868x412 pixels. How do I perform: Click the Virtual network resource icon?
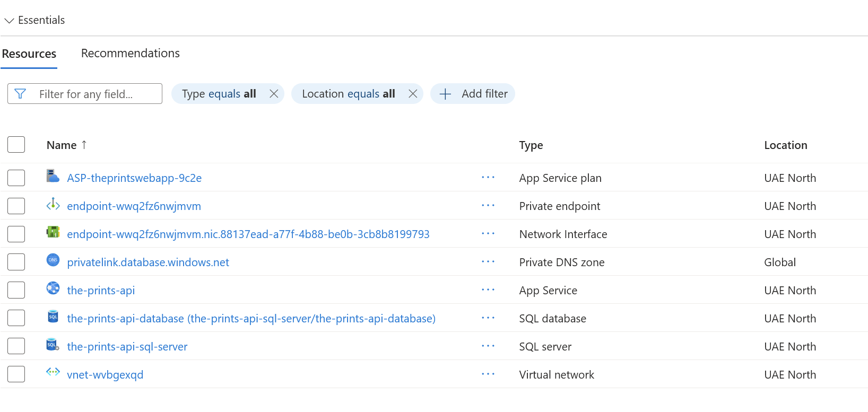pos(53,373)
